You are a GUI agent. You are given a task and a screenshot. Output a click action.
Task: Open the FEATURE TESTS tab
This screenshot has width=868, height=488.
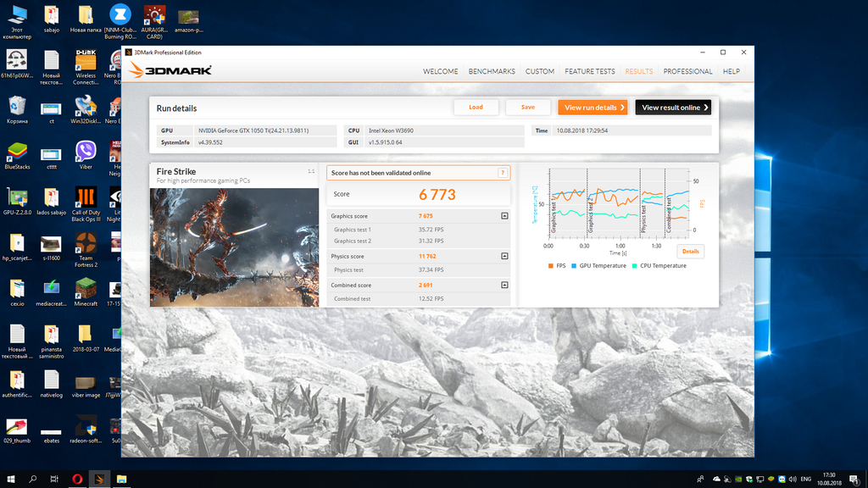tap(590, 71)
